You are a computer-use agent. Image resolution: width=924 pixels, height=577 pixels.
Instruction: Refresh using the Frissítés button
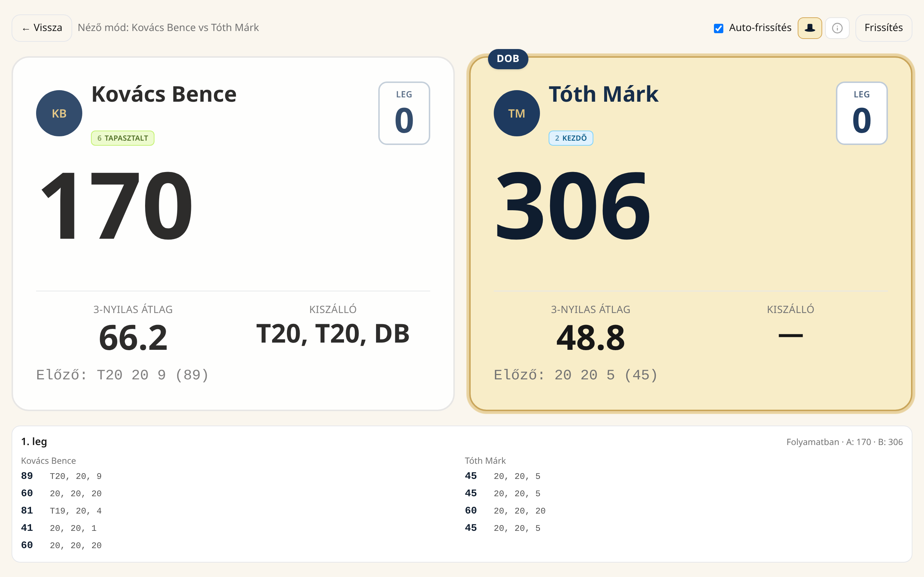click(884, 28)
